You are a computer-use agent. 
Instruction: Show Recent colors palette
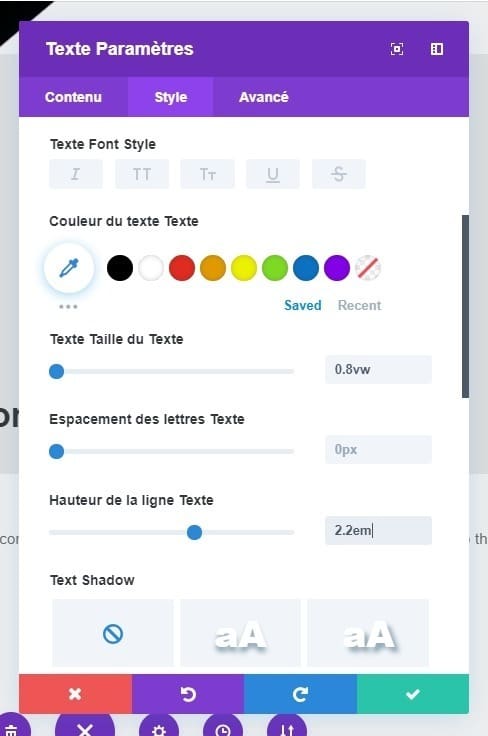(x=359, y=306)
